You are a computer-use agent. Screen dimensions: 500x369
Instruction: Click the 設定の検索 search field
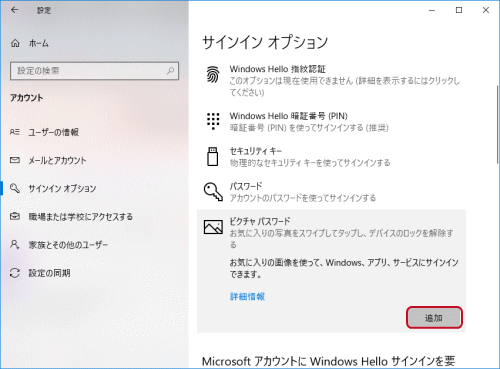(x=94, y=71)
